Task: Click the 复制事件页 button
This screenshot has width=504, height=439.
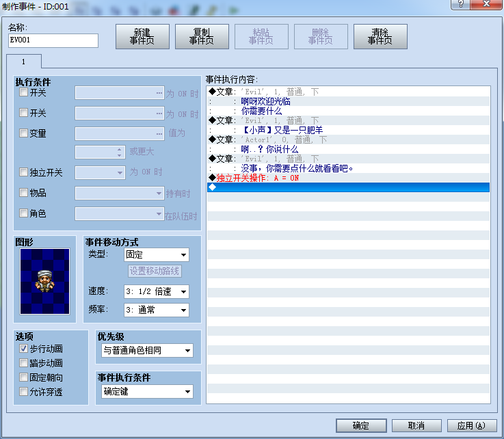Action: point(202,37)
